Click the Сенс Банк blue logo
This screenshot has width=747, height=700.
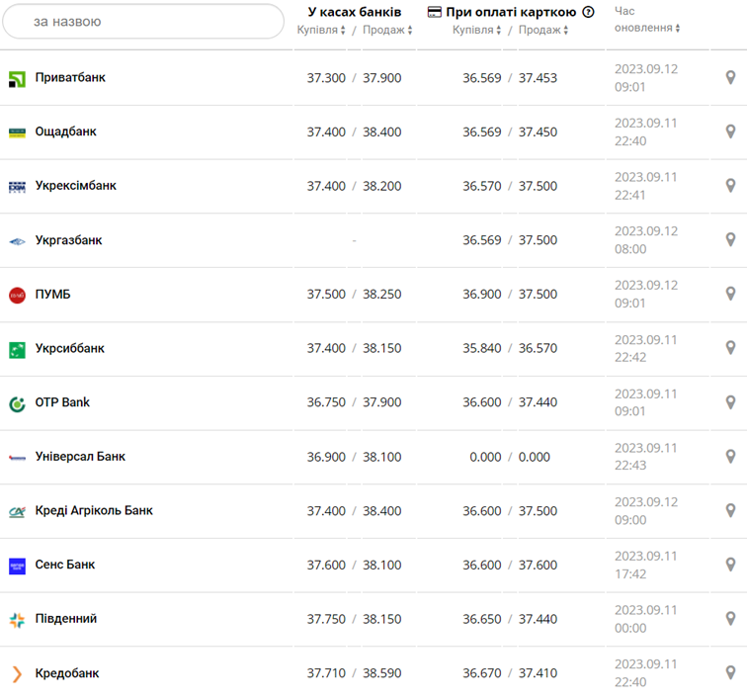[17, 566]
